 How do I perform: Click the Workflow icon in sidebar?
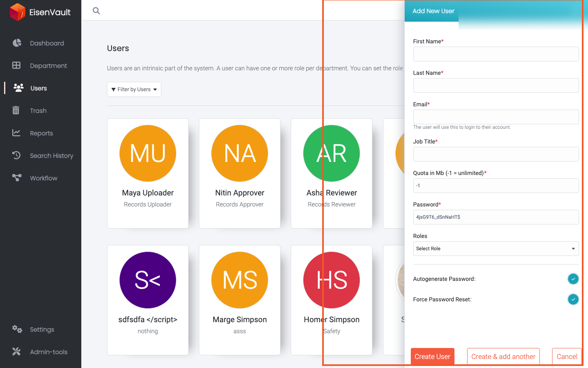click(17, 177)
